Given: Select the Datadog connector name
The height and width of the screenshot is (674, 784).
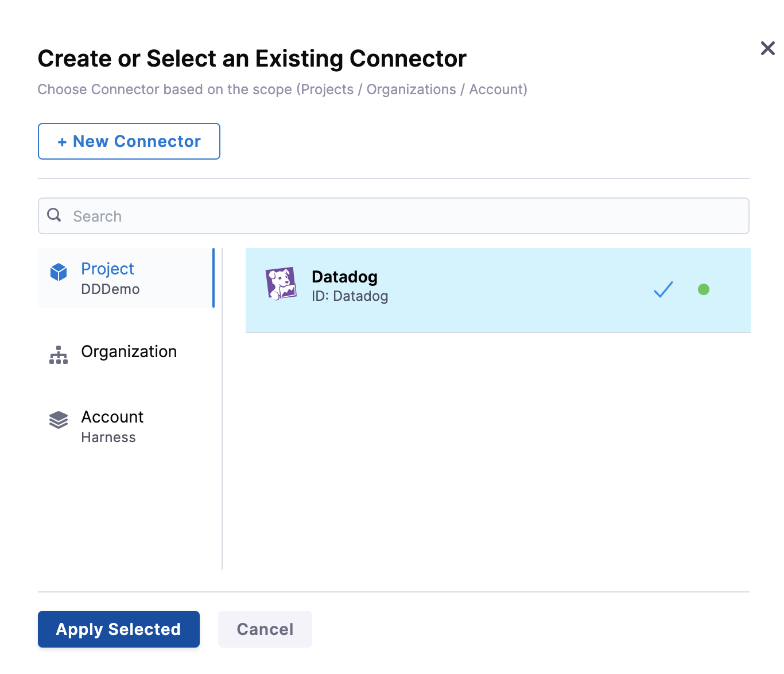Looking at the screenshot, I should coord(344,277).
